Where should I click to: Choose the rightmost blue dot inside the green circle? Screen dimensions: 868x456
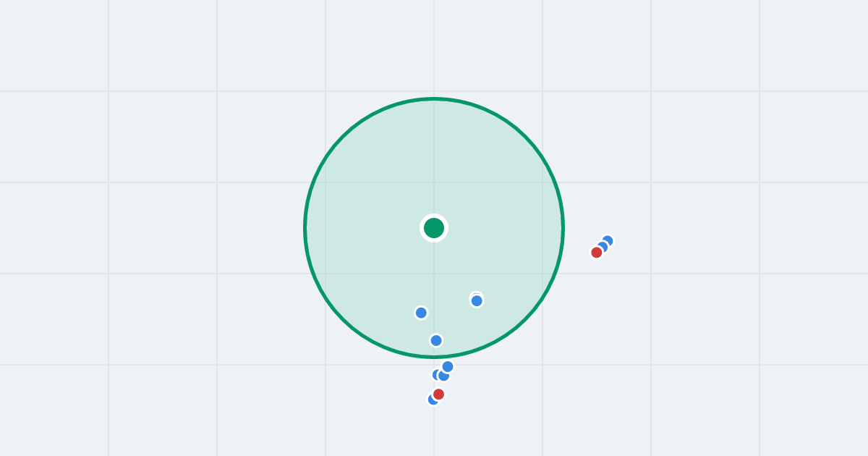coord(477,300)
